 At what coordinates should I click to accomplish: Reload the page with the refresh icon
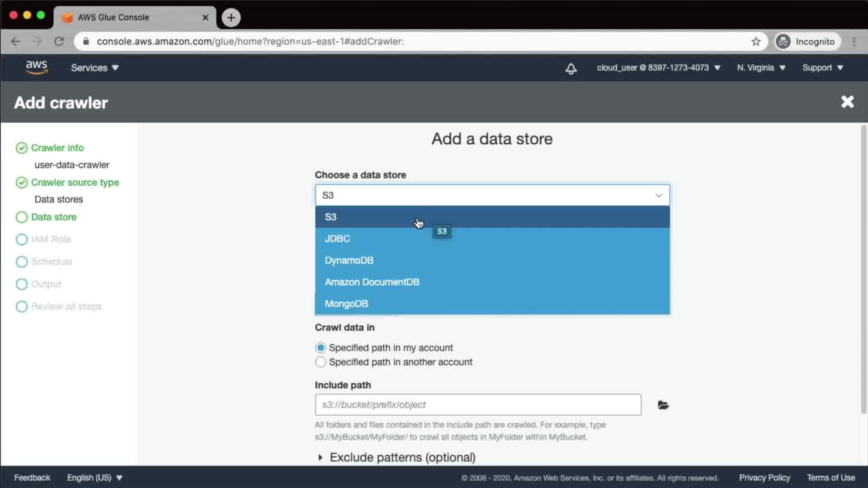59,42
